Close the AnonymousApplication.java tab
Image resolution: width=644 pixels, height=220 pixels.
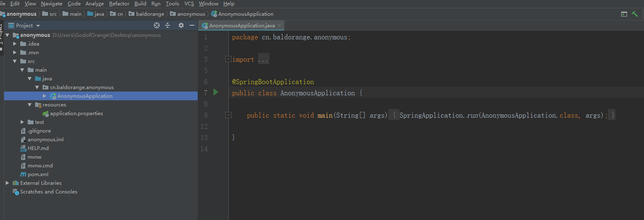tap(279, 25)
